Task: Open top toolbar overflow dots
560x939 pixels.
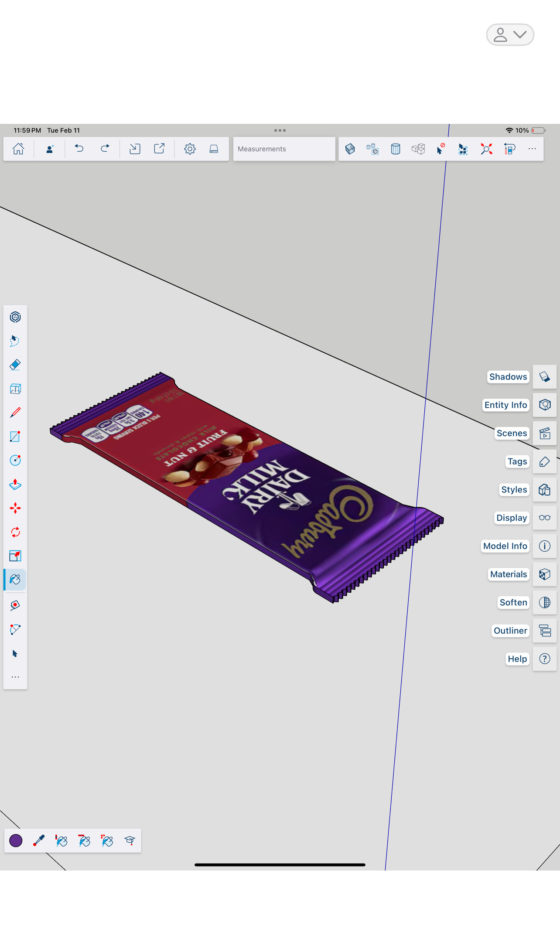Action: [532, 149]
